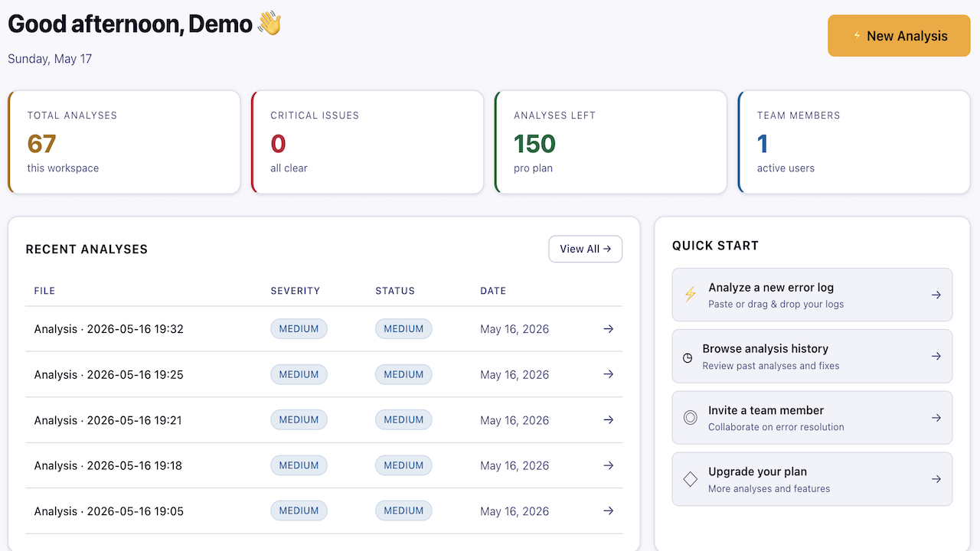Click status MEDIUM badge in 19:25 row
The width and height of the screenshot is (980, 551).
coord(403,374)
